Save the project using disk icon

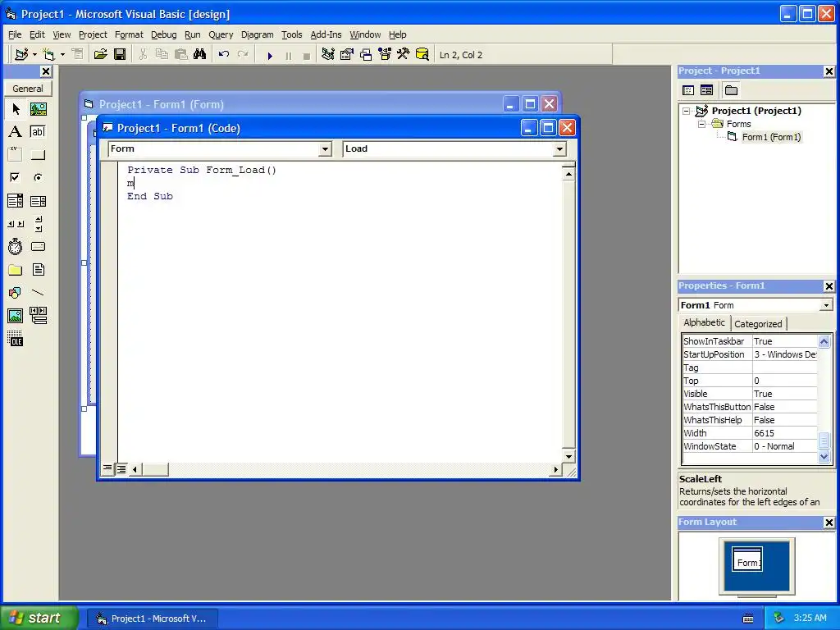[x=120, y=55]
